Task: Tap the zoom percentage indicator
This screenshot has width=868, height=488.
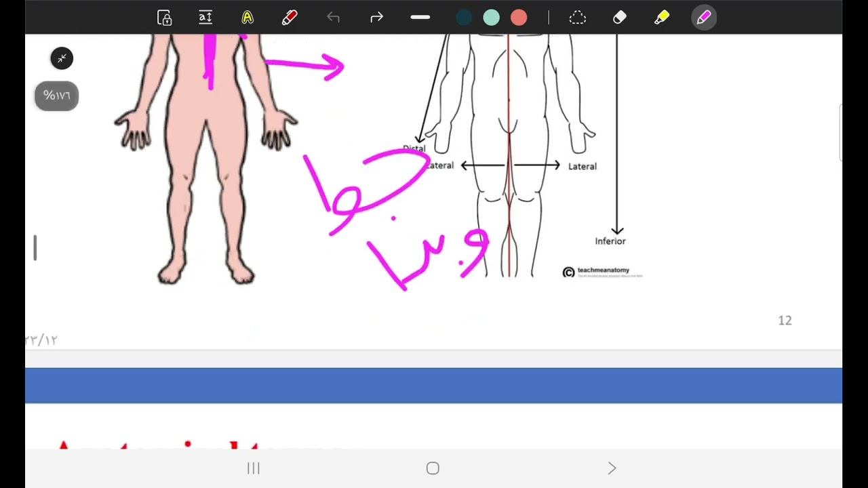Action: 57,96
